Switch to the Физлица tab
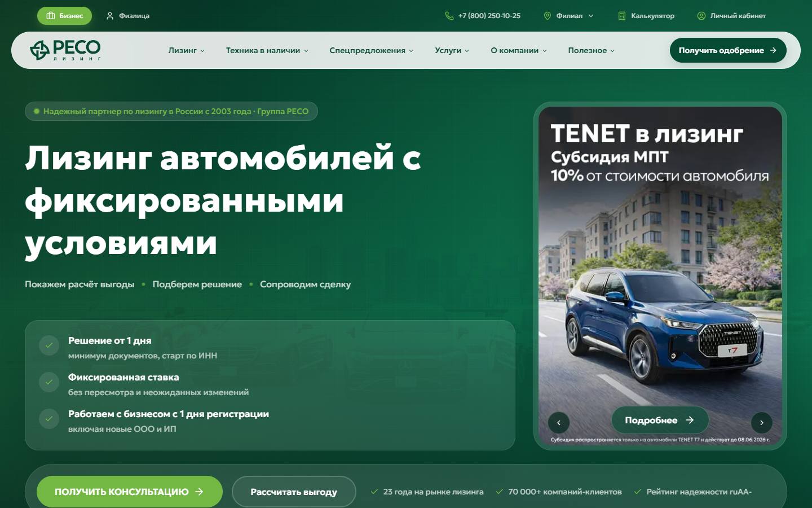Screen dimensions: 812x508 click(128, 16)
